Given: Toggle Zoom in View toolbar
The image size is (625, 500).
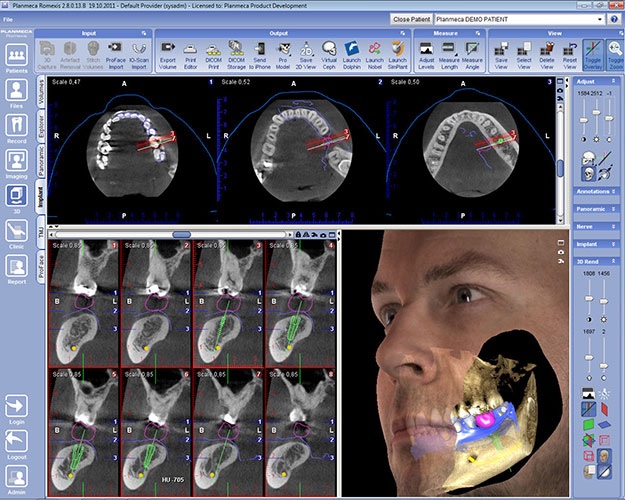Looking at the screenshot, I should tap(615, 53).
